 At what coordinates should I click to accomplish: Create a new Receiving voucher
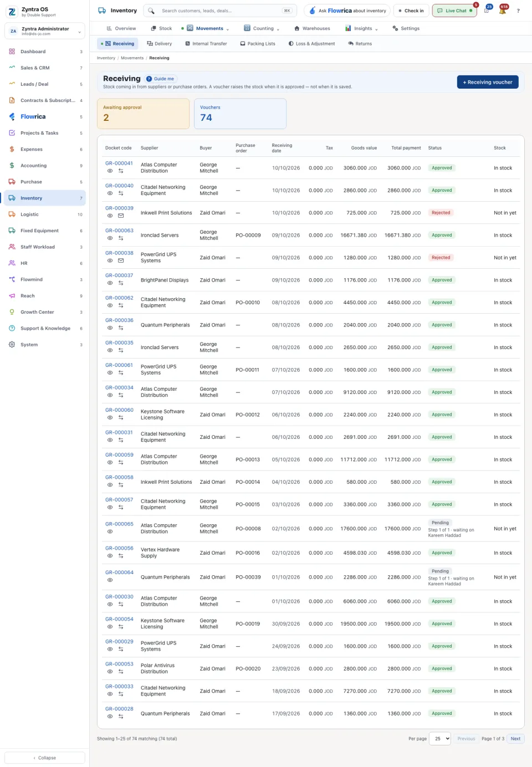coord(488,82)
